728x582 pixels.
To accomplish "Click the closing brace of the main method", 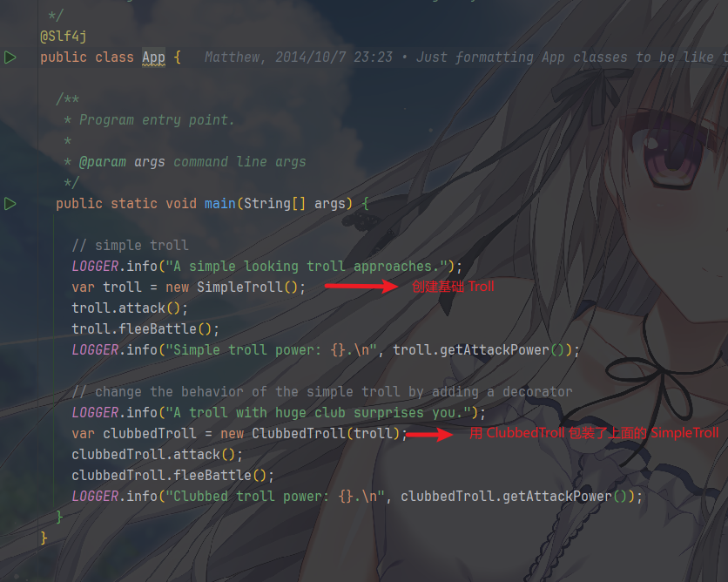I will click(59, 517).
